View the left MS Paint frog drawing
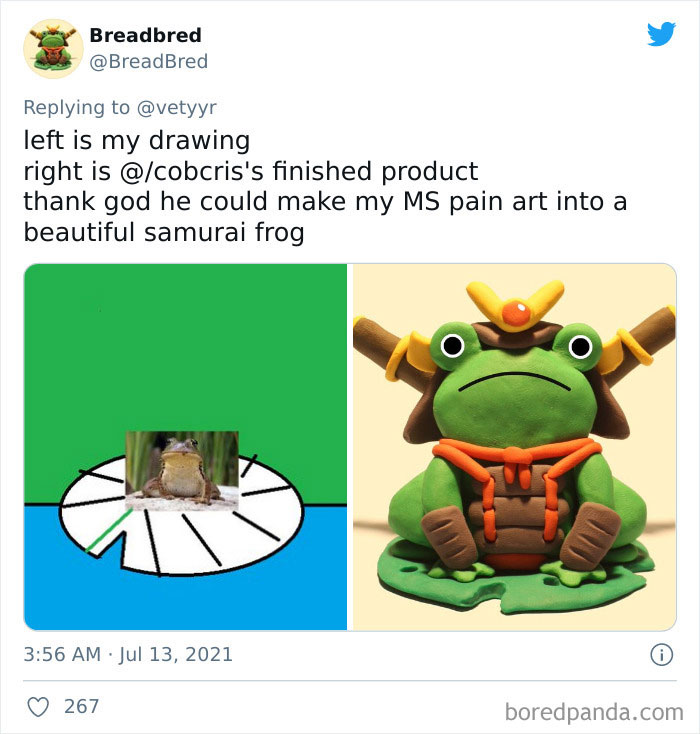The image size is (700, 734). pyautogui.click(x=185, y=447)
